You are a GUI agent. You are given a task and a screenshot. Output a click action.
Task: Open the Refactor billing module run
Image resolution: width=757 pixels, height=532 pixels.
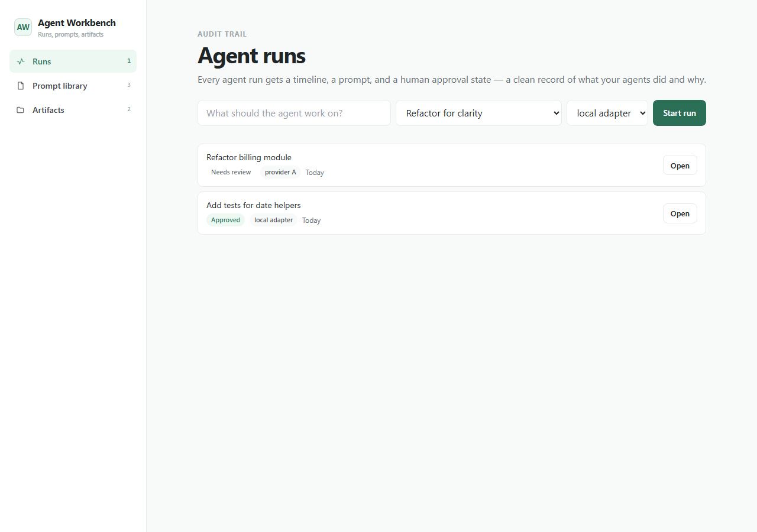tap(680, 166)
